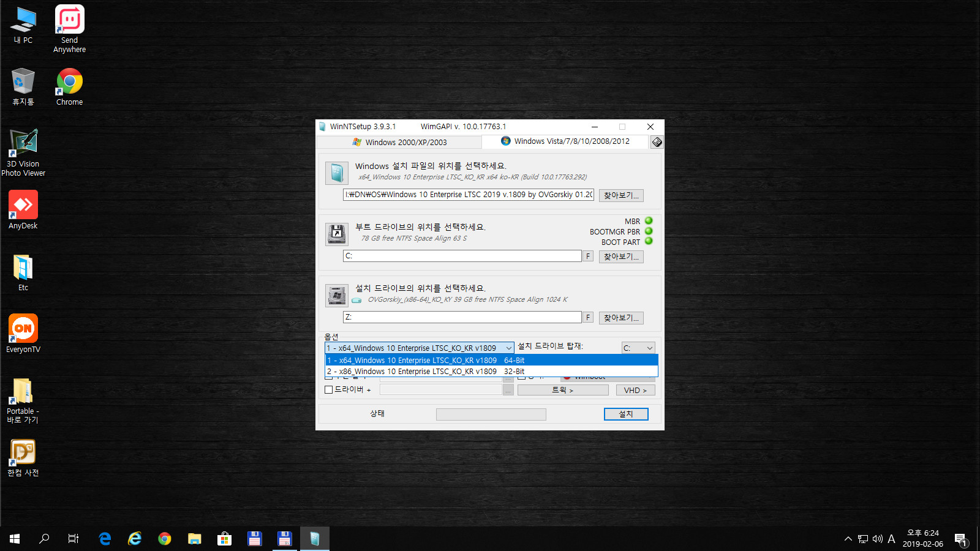Screen dimensions: 980x551
Task: Launch the Chrome desktop shortcut
Action: tap(69, 86)
